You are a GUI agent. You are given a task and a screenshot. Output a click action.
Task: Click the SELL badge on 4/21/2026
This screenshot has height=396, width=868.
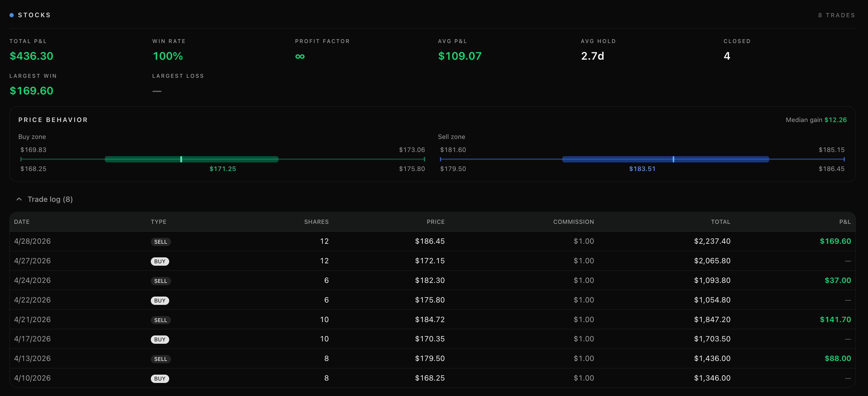tap(160, 320)
